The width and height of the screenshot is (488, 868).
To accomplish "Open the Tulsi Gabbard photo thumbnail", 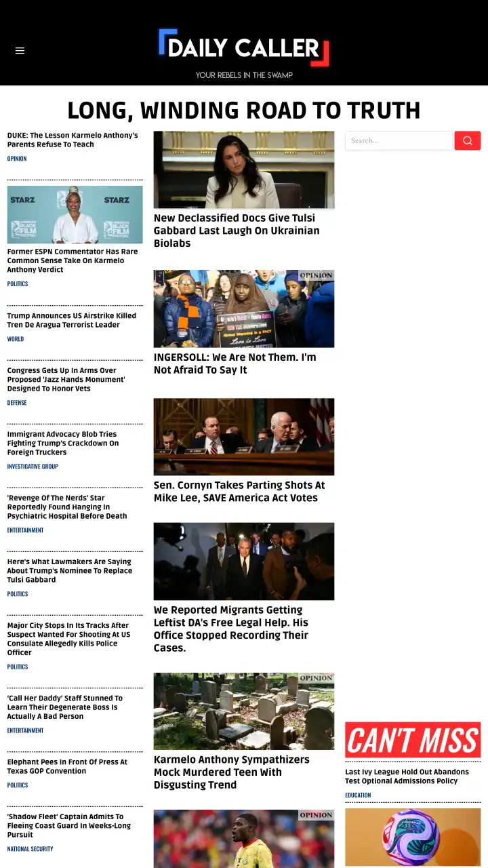I will (x=244, y=170).
